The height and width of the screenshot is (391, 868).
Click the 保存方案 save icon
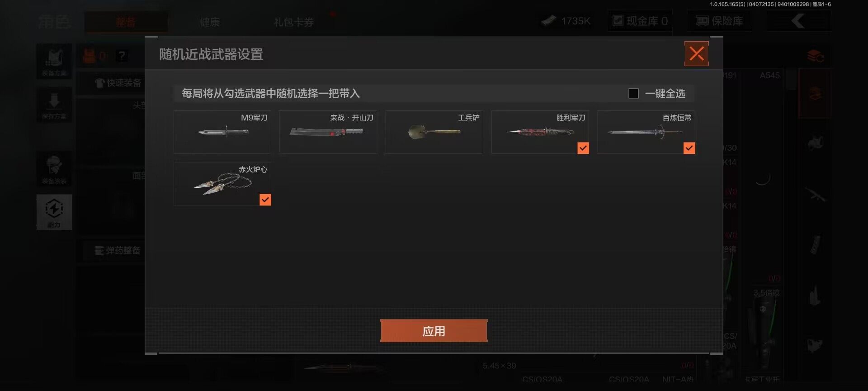click(54, 105)
